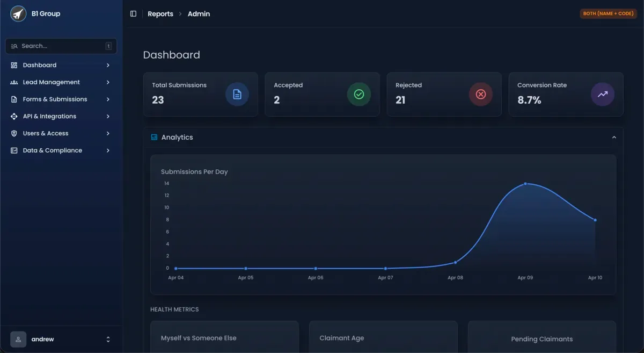The width and height of the screenshot is (644, 353).
Task: Select Admin in the breadcrumb
Action: [199, 13]
